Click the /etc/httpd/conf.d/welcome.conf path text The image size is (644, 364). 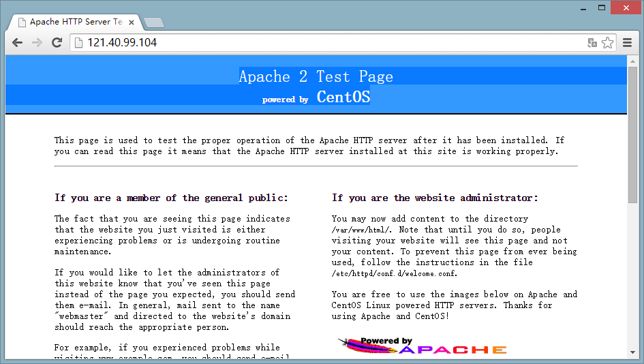(x=394, y=273)
